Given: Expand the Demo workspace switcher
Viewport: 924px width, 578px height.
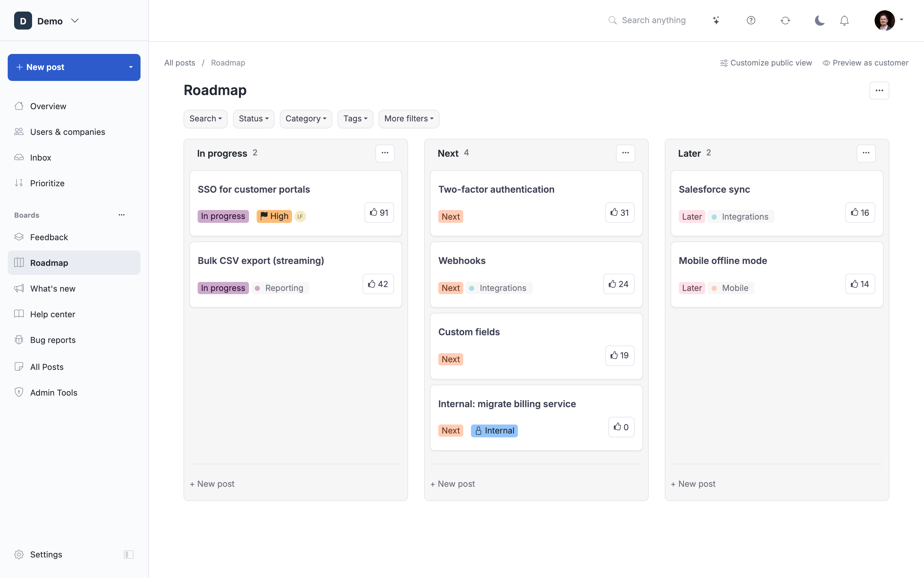Looking at the screenshot, I should (47, 21).
